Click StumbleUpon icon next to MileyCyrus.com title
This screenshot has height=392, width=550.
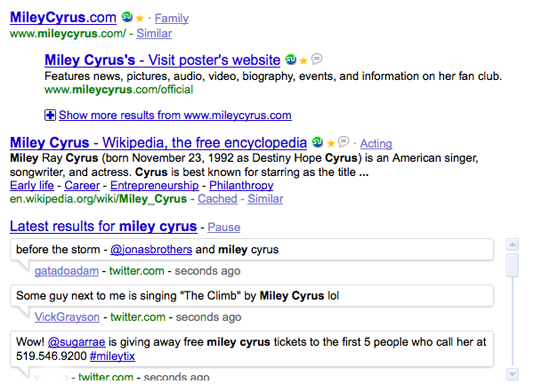pos(127,17)
